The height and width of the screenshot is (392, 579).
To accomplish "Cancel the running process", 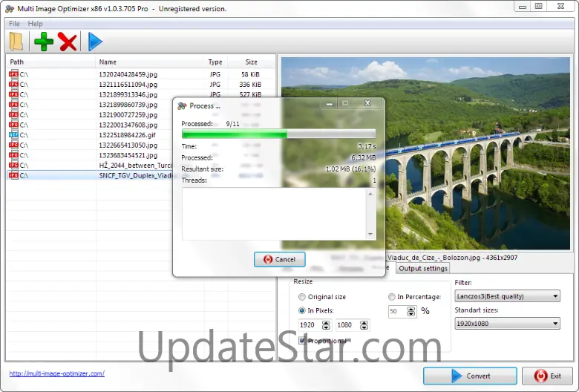I will [x=280, y=259].
